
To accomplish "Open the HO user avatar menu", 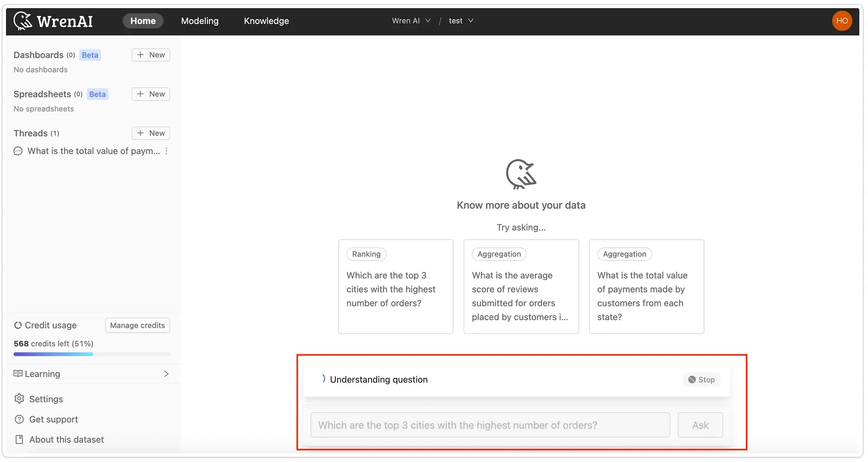I will coord(842,21).
